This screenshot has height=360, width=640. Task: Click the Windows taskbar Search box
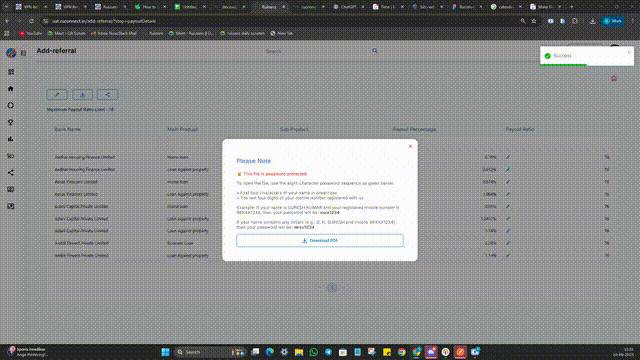click(x=210, y=352)
